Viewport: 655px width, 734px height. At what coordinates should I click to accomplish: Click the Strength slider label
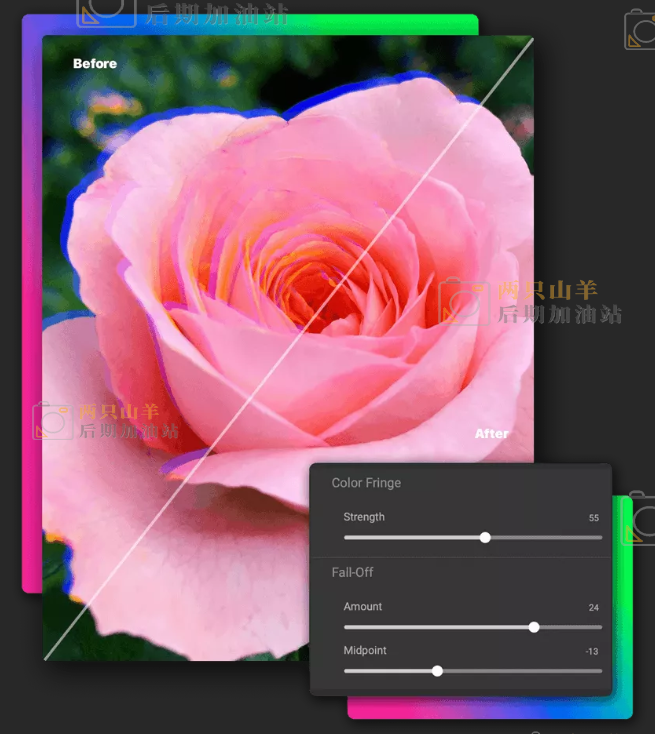tap(364, 517)
